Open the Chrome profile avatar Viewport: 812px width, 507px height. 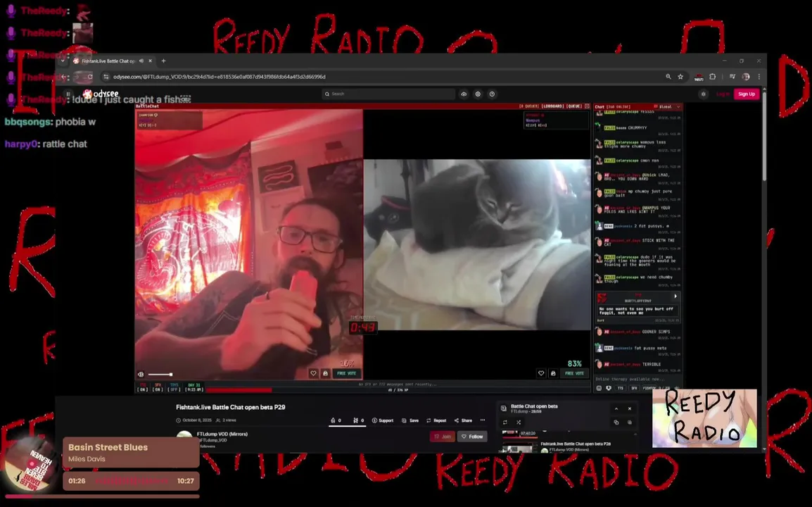[746, 77]
